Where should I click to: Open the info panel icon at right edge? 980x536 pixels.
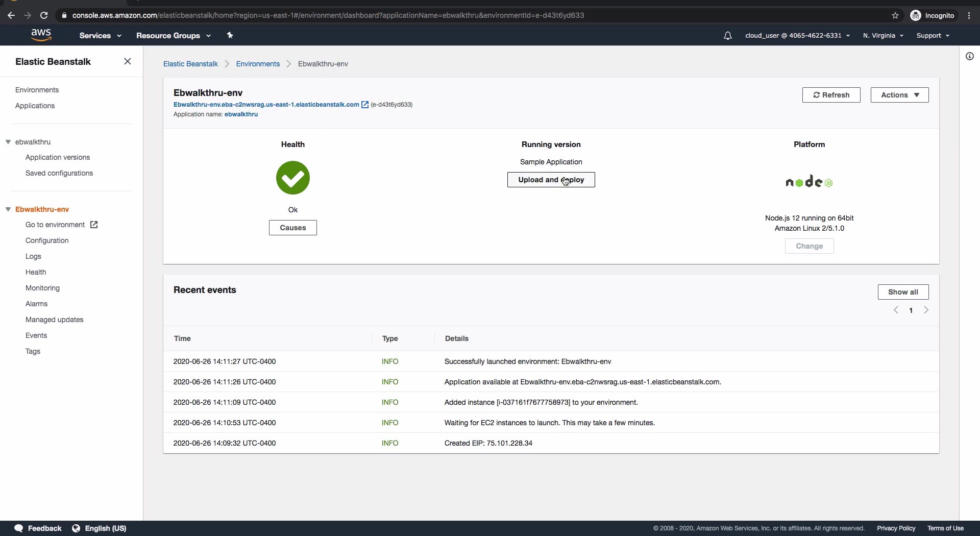[969, 56]
